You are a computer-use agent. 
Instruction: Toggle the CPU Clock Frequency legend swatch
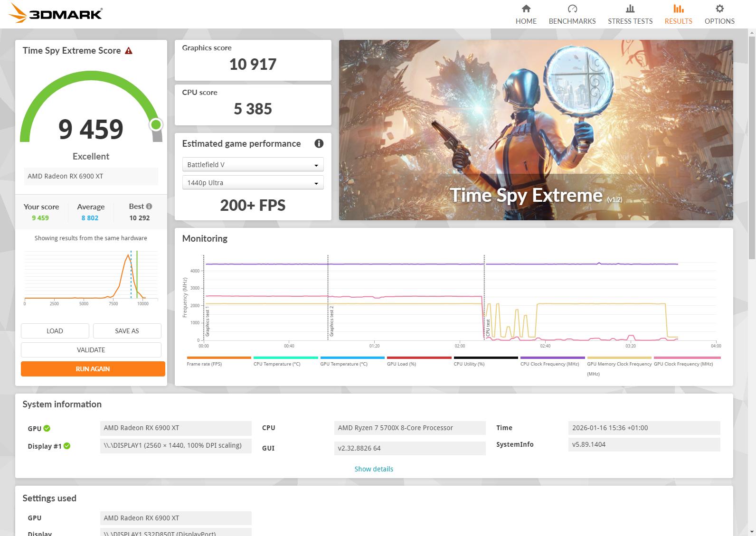pyautogui.click(x=553, y=357)
